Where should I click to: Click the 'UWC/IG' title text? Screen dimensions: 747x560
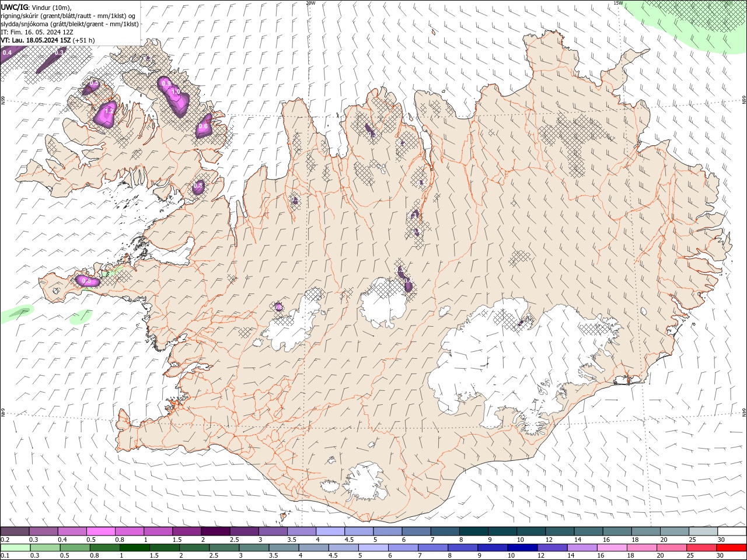pos(15,7)
